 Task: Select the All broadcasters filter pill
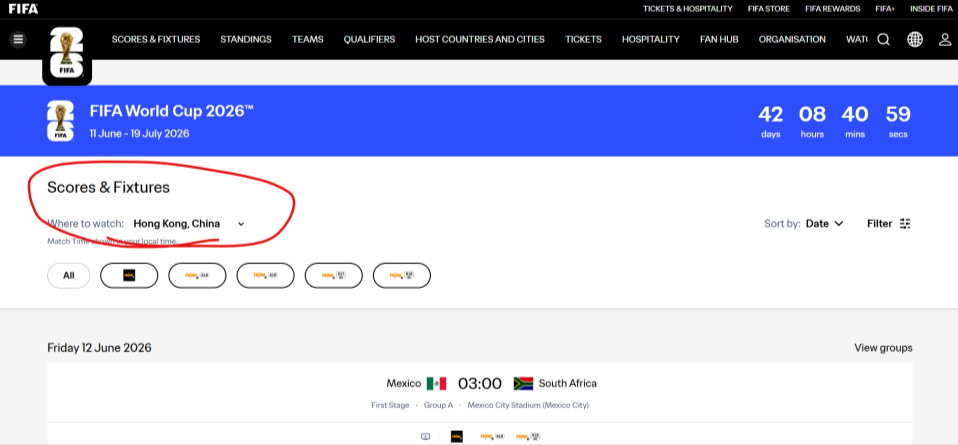pos(68,276)
